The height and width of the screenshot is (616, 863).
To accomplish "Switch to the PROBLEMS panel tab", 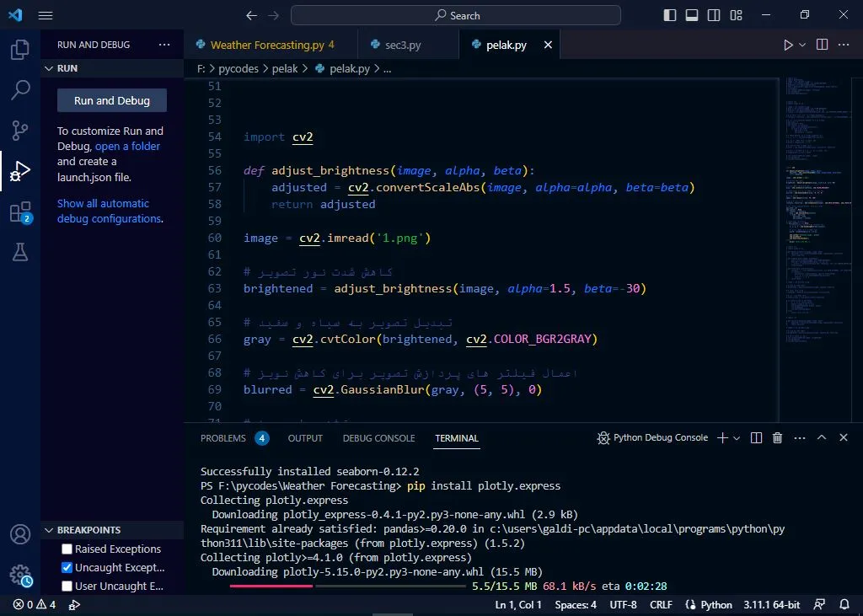I will (223, 438).
